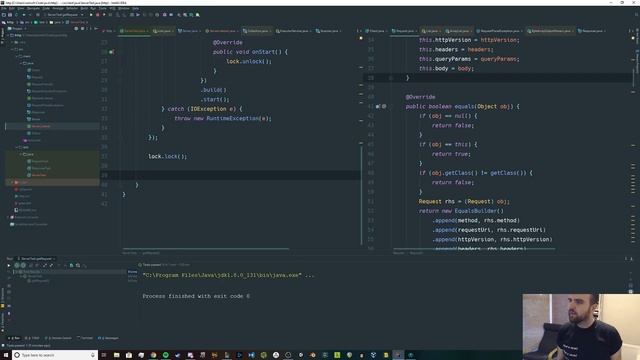Screen dimensions: 640x360
Task: Collapse the test folder in project tree
Action: 17,147
